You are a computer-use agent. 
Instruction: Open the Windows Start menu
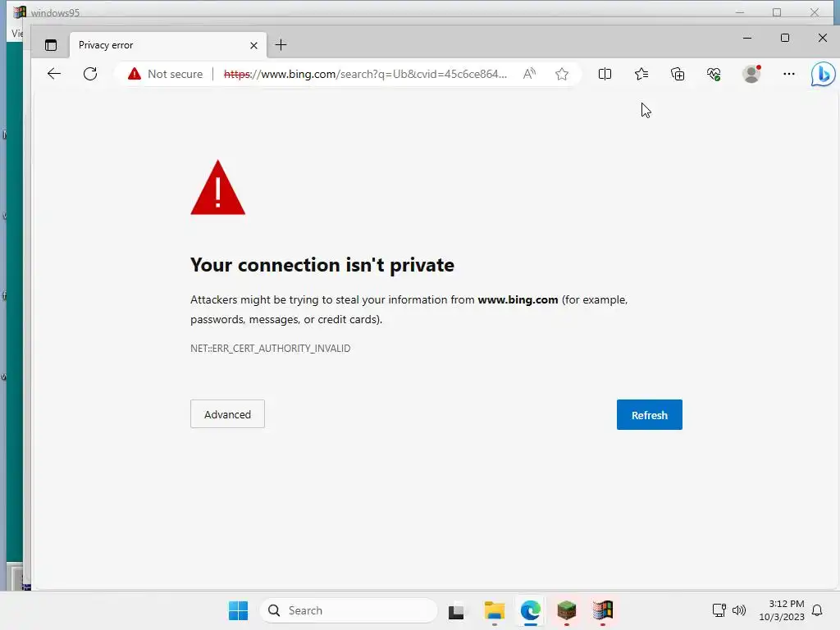click(x=239, y=610)
